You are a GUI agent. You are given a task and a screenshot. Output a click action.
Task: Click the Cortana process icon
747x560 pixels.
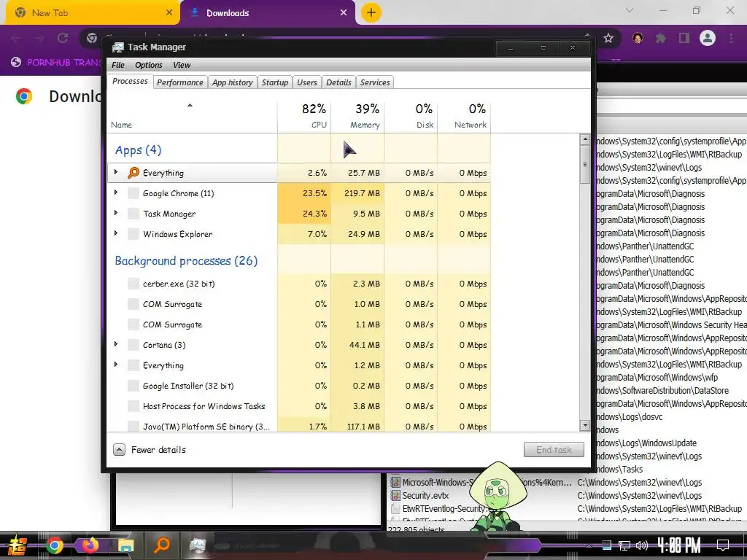(133, 345)
